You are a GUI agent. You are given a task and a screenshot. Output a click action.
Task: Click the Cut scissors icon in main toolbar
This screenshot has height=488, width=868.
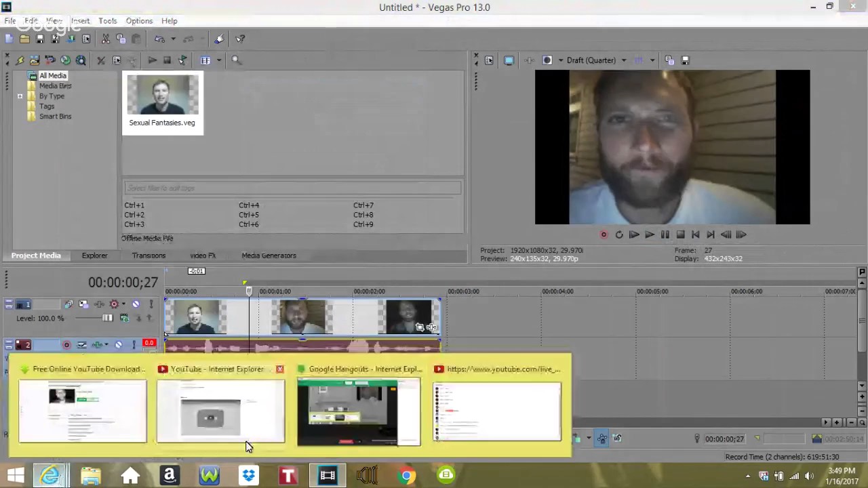[105, 39]
